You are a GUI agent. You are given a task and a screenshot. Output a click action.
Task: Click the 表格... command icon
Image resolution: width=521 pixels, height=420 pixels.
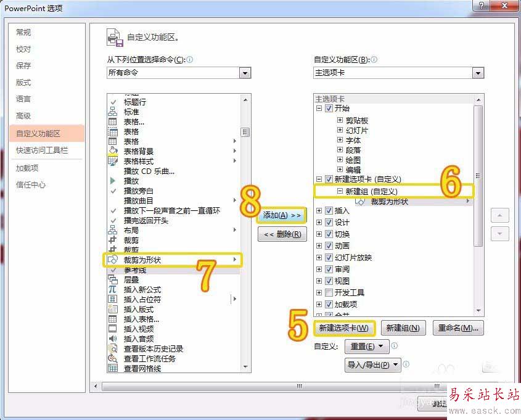click(113, 121)
